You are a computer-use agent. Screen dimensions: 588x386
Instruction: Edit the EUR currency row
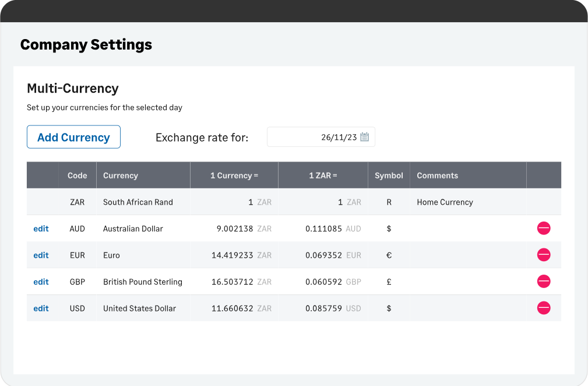pyautogui.click(x=41, y=255)
